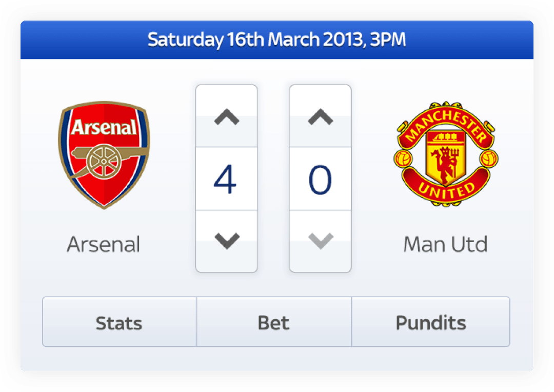The height and width of the screenshot is (392, 554).
Task: Select Man Utd's score value of 0
Action: (320, 179)
